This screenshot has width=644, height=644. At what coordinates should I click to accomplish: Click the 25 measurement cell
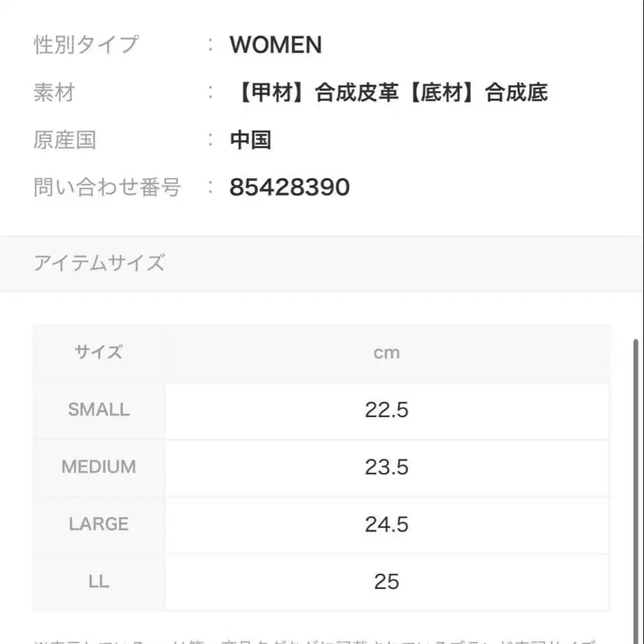coord(386,582)
